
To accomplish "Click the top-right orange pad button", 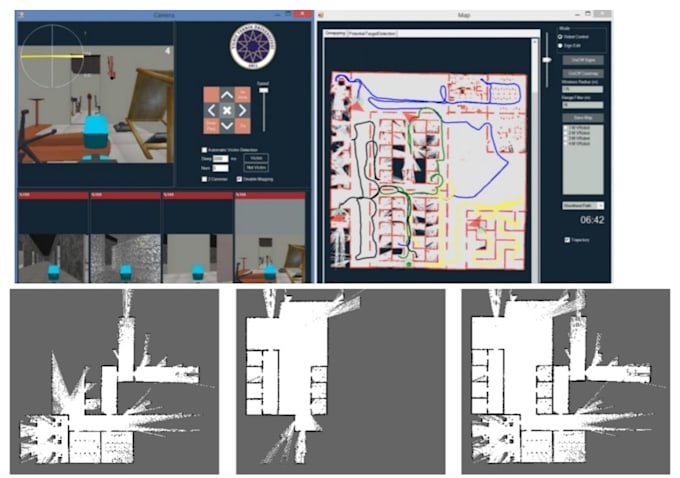I will coord(242,95).
